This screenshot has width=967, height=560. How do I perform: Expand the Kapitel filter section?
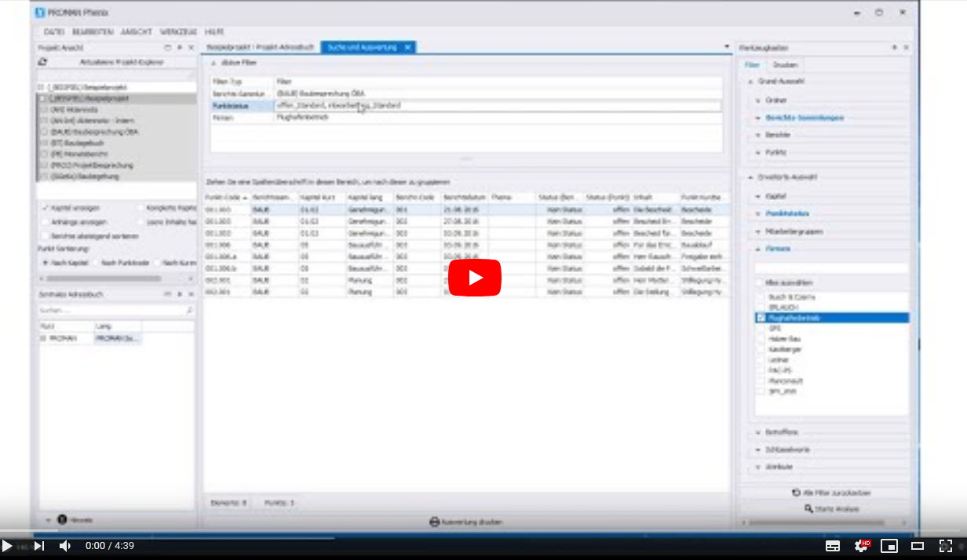(x=758, y=196)
